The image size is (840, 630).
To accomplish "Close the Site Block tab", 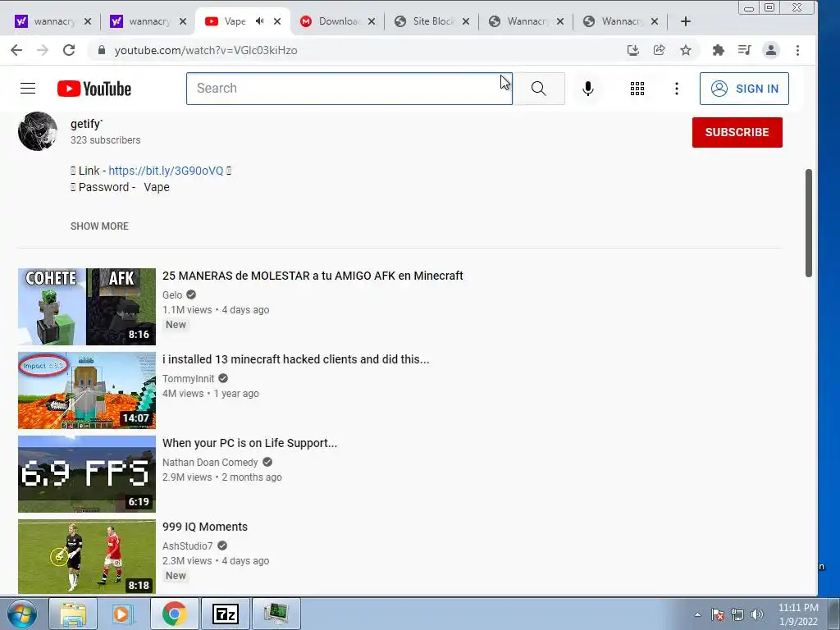I will [466, 21].
